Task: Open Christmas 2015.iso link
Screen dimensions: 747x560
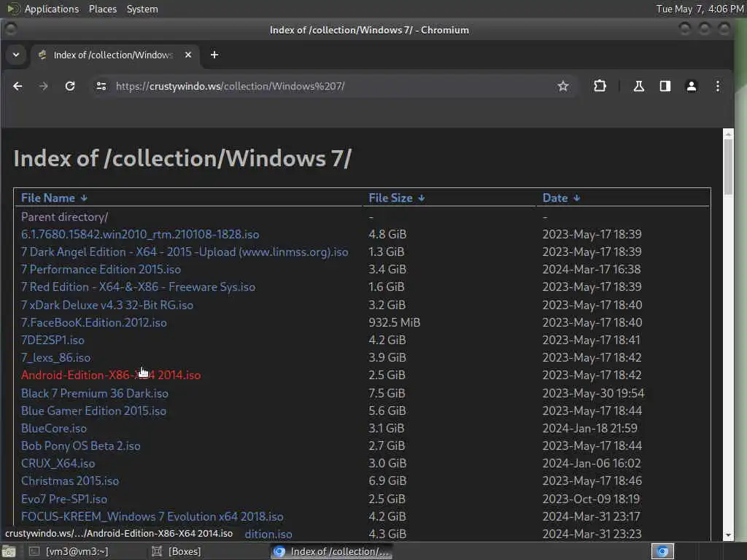Action: click(x=70, y=481)
